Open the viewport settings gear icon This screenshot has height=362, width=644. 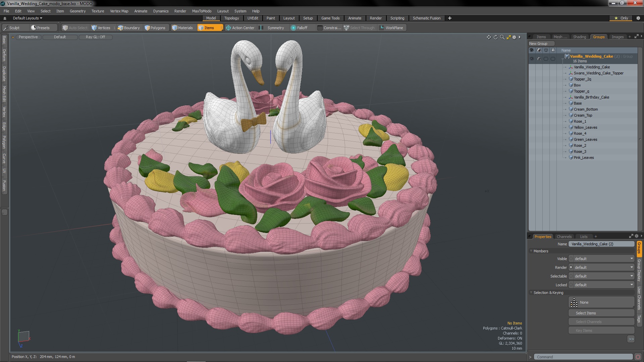coord(514,37)
